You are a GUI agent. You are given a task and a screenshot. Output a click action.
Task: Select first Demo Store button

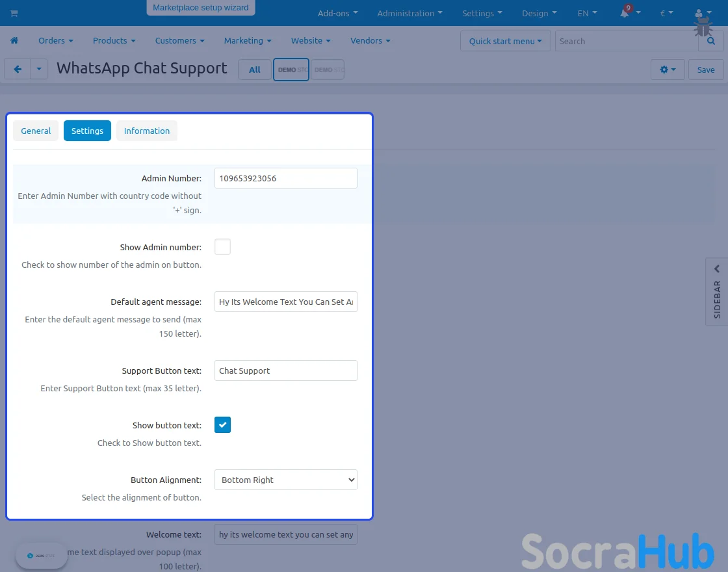(x=291, y=70)
